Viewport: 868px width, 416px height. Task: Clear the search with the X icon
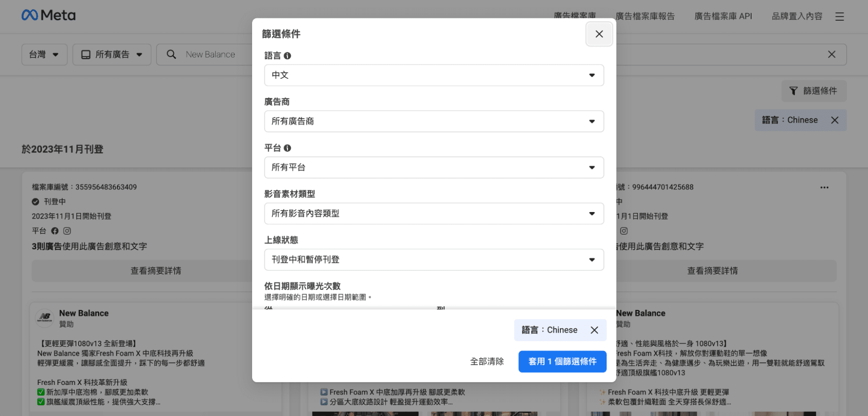pos(832,55)
